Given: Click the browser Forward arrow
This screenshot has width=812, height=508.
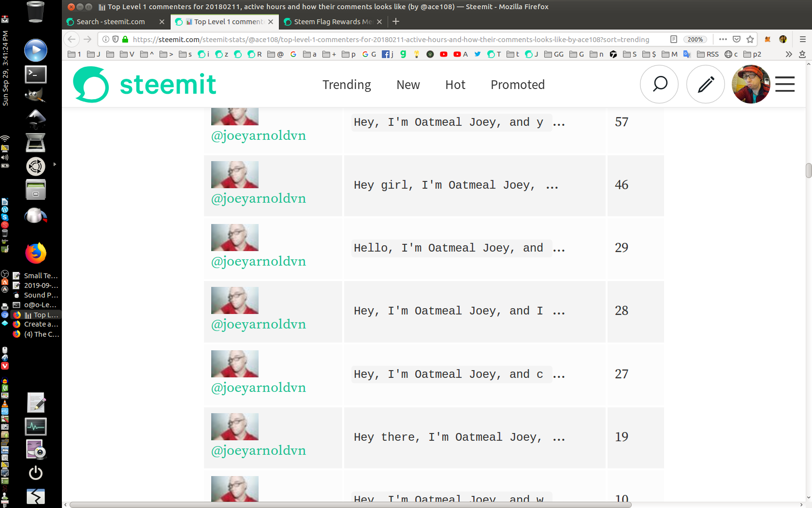Looking at the screenshot, I should pos(87,39).
